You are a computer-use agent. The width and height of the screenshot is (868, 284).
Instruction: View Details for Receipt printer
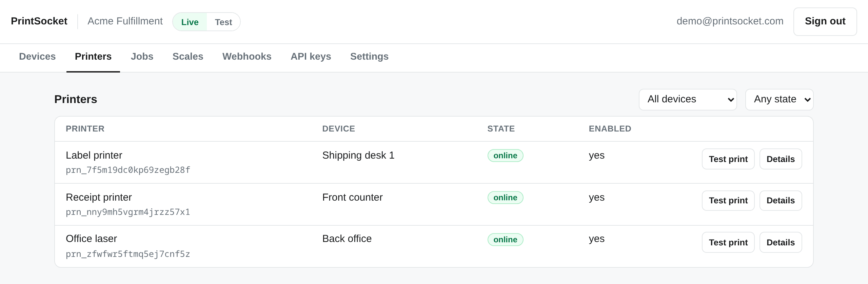[781, 201]
